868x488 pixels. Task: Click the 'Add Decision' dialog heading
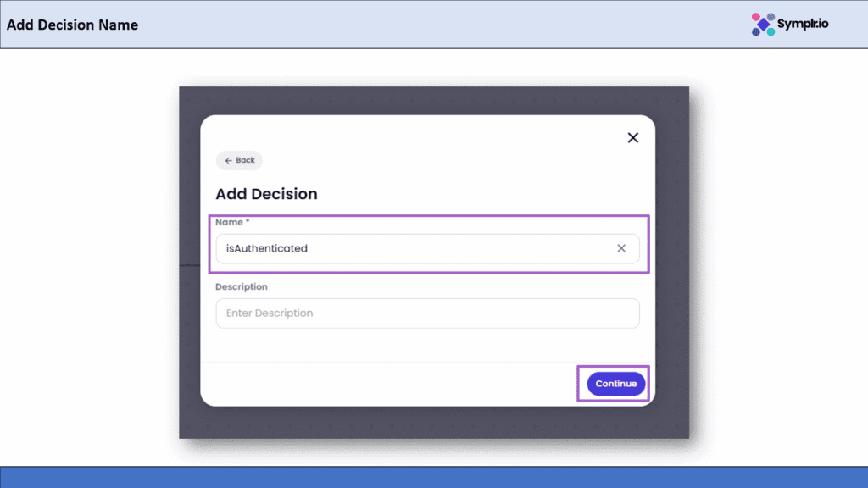pyautogui.click(x=266, y=194)
